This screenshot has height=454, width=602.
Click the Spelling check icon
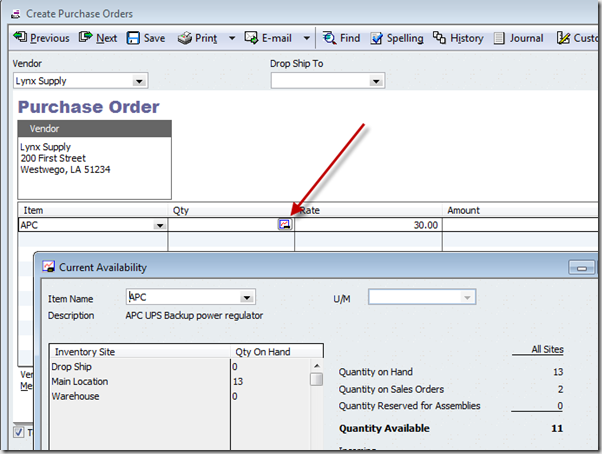click(376, 38)
